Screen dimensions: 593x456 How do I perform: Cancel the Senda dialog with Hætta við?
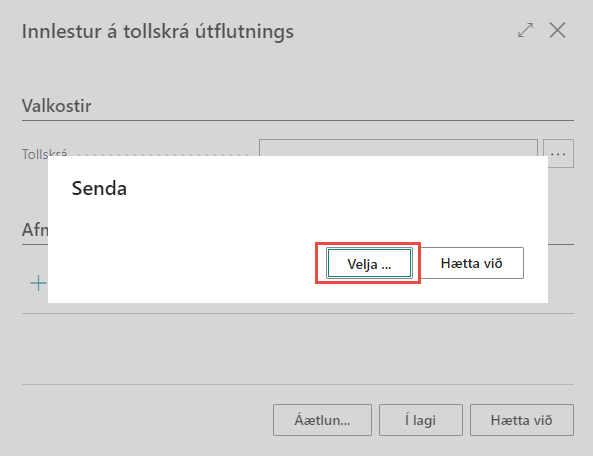[471, 263]
